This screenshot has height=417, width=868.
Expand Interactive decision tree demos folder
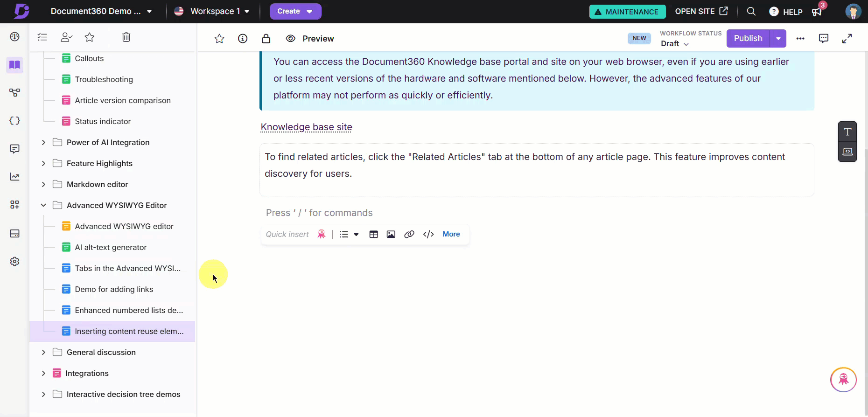pyautogui.click(x=43, y=394)
